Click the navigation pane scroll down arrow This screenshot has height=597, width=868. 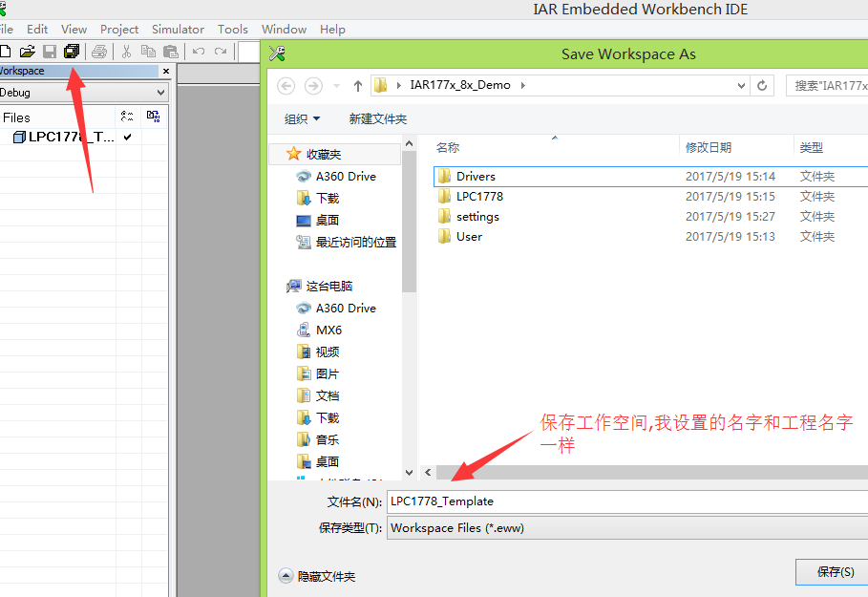pyautogui.click(x=409, y=473)
